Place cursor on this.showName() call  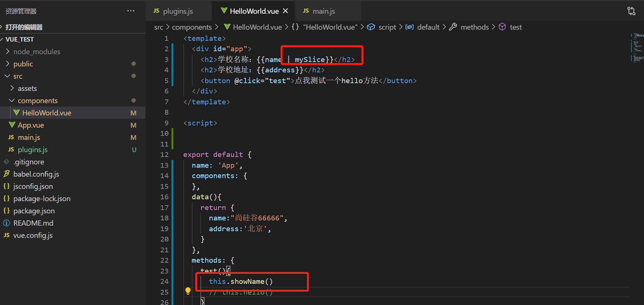pos(241,281)
